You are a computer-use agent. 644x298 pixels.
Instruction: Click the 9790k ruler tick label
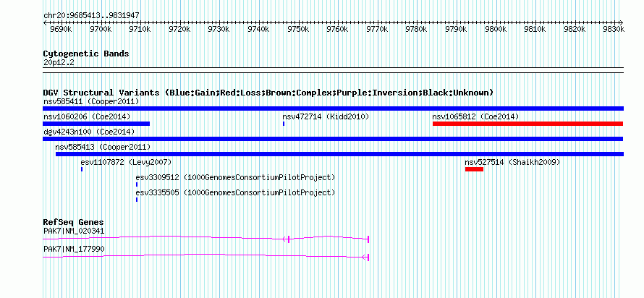click(457, 29)
